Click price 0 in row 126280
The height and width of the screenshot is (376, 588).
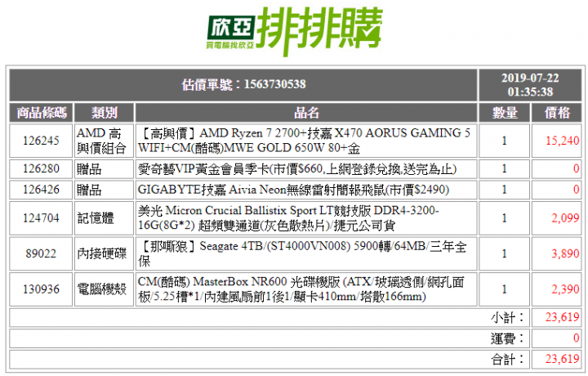(x=576, y=169)
